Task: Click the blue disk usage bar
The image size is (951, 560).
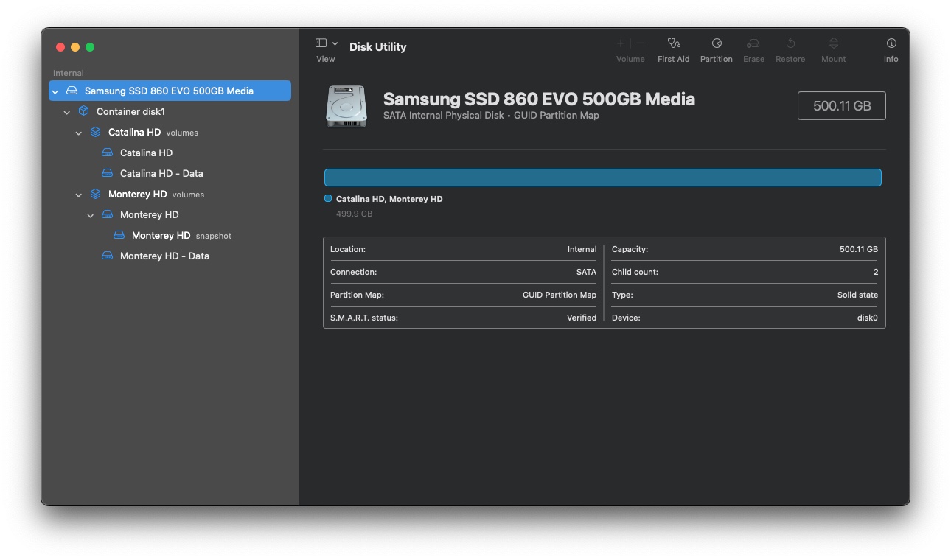Action: coord(603,178)
